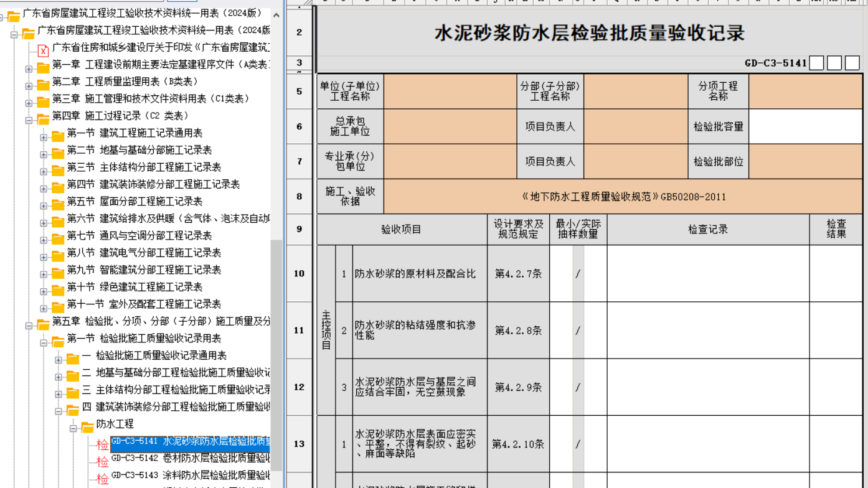Click red 检 icon beside GD-C3-5143
Viewport: 868px width, 488px height.
coord(102,479)
